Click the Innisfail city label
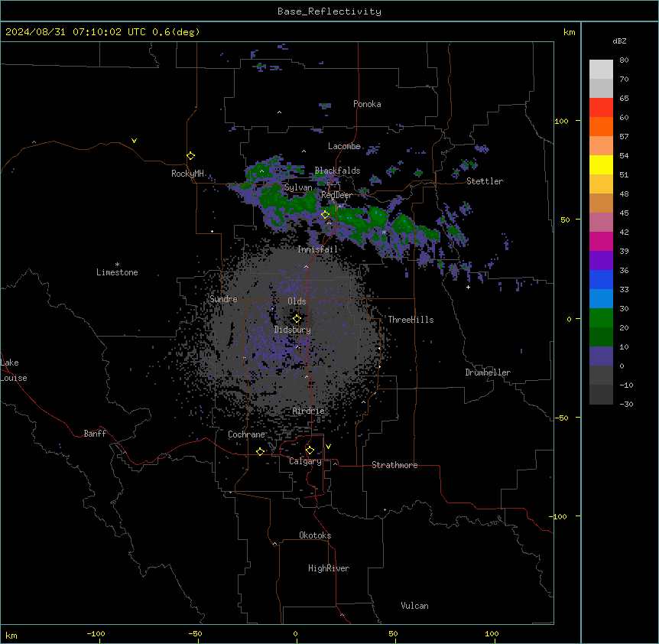This screenshot has height=644, width=659. [318, 249]
